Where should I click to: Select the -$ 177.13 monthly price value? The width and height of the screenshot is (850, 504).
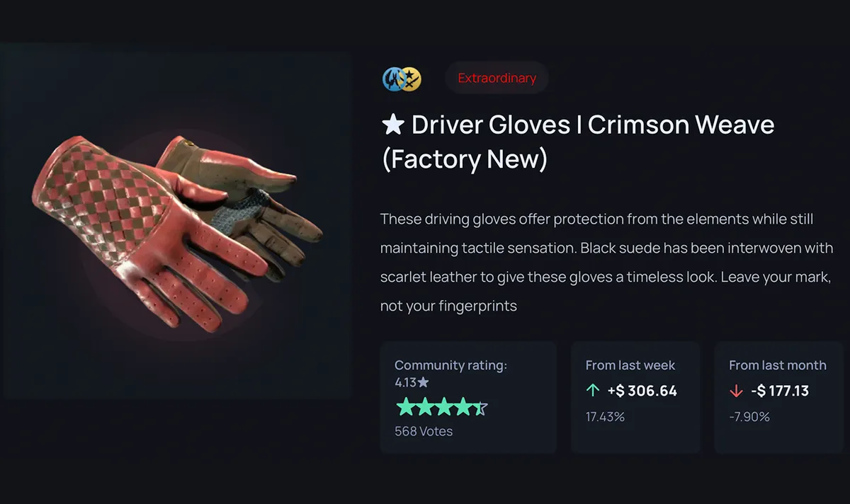[779, 391]
